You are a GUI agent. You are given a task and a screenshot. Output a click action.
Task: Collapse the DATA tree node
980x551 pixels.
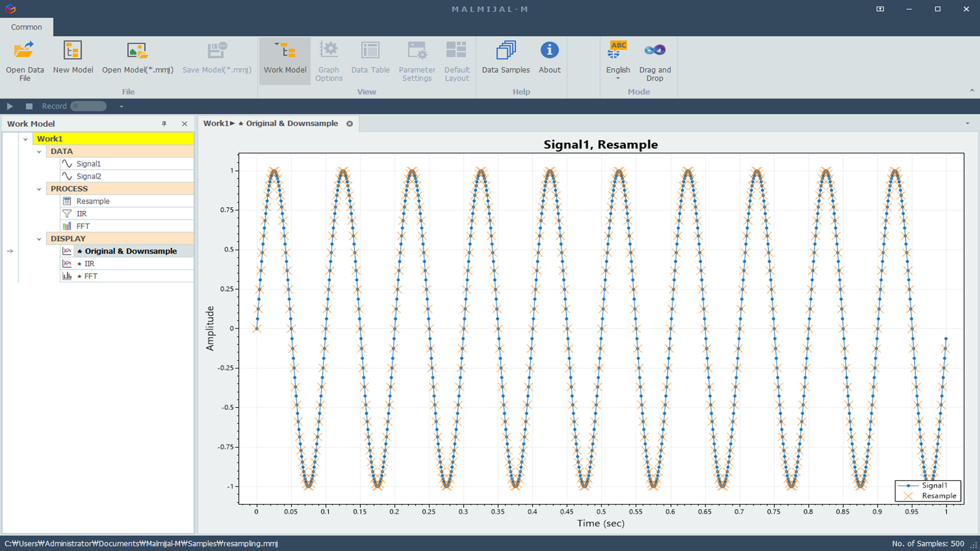(x=39, y=151)
